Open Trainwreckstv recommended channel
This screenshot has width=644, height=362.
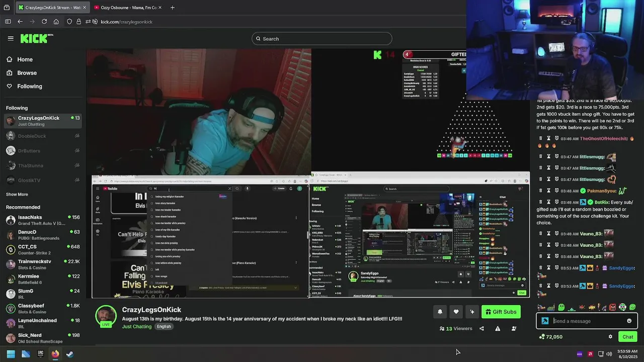[x=43, y=264]
